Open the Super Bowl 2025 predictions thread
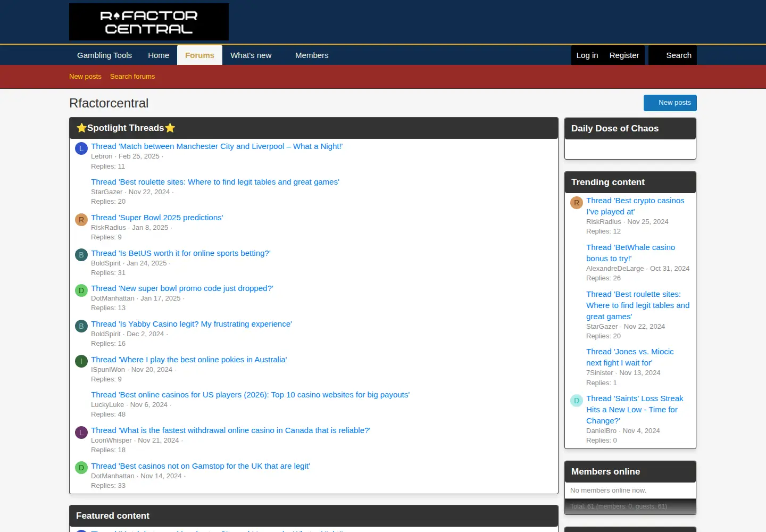 tap(157, 218)
